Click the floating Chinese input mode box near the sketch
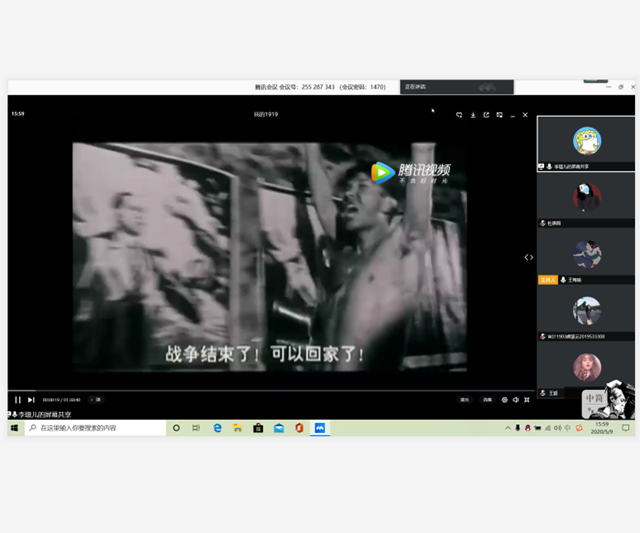640x533 pixels. [594, 403]
